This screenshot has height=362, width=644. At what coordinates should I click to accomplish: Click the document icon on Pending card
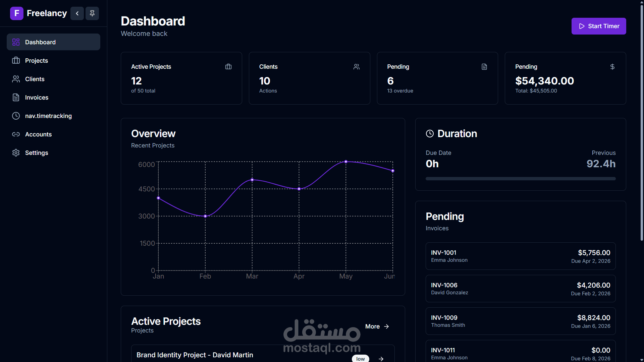point(484,67)
